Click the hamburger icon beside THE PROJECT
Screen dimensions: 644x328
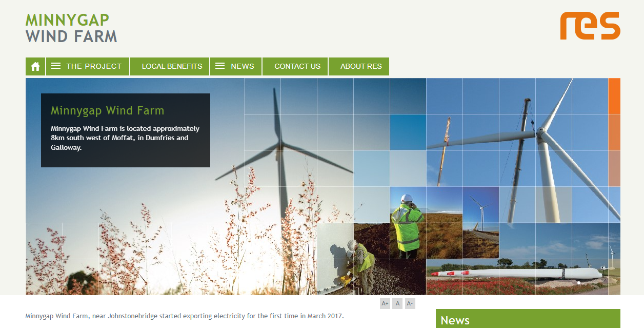click(x=55, y=66)
